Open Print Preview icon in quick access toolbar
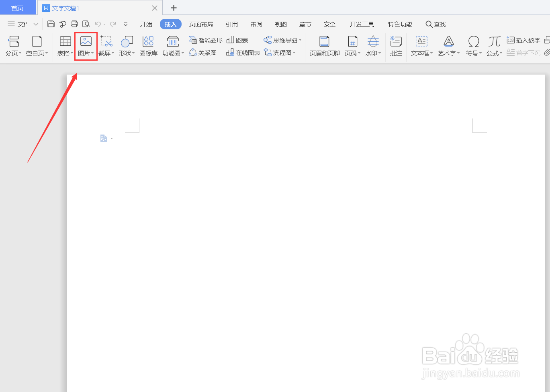This screenshot has width=550, height=392. click(x=86, y=24)
